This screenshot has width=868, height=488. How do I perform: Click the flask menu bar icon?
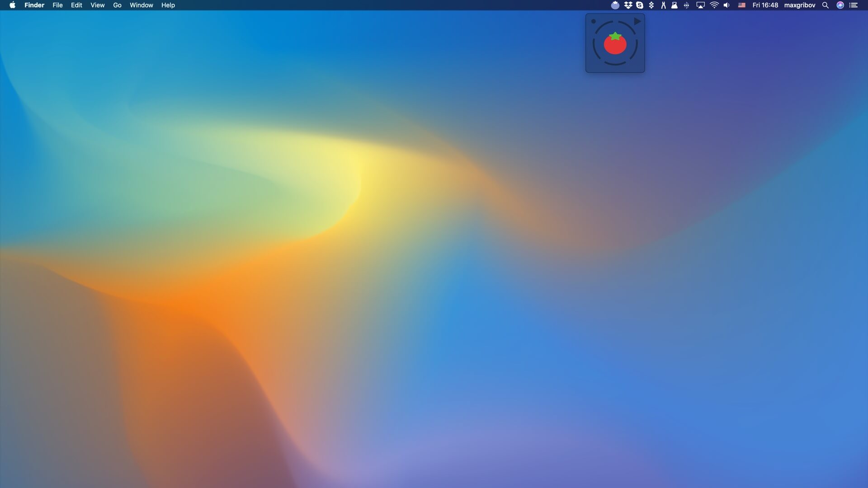[x=674, y=5]
